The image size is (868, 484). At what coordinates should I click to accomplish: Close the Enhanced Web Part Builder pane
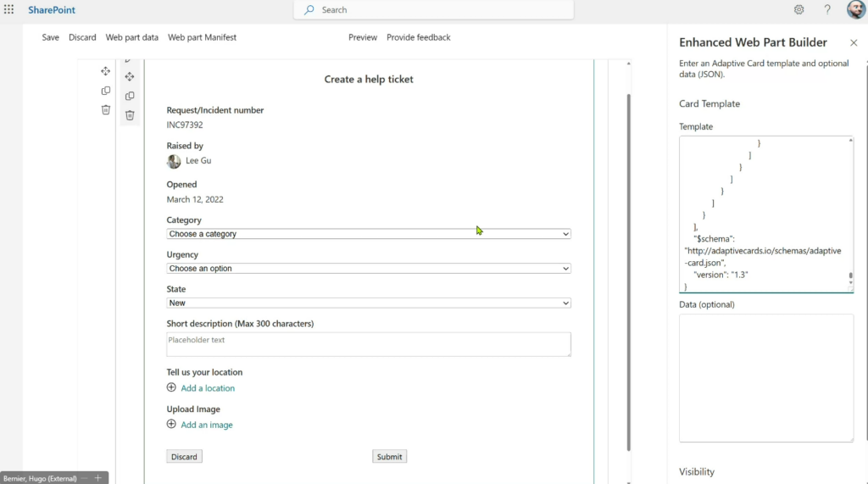(853, 43)
